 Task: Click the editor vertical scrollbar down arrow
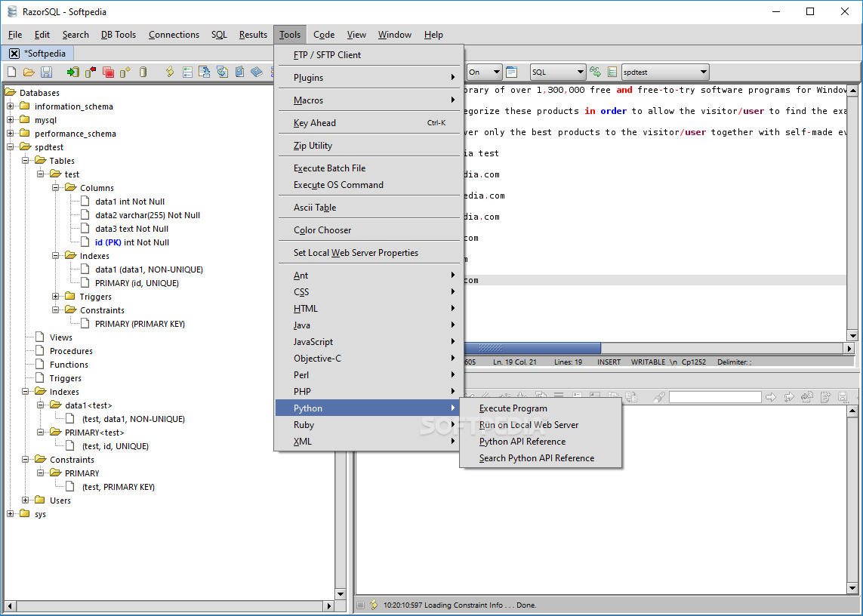[852, 335]
